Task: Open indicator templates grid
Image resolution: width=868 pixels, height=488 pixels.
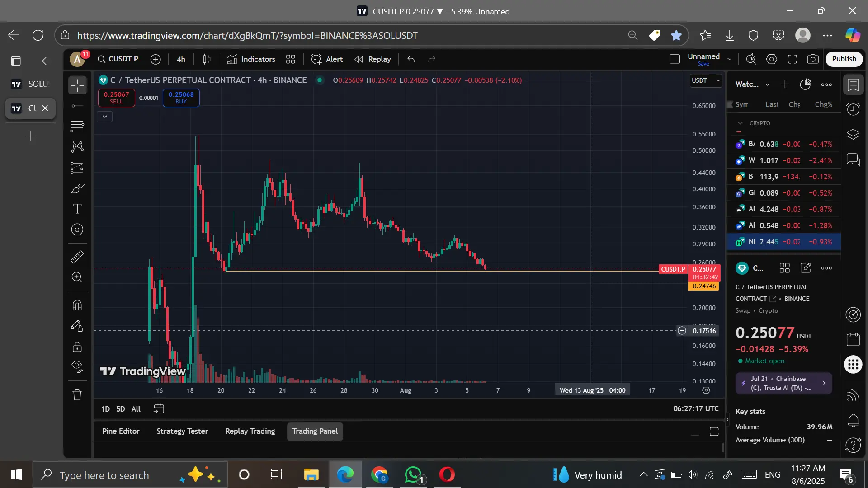Action: 291,59
